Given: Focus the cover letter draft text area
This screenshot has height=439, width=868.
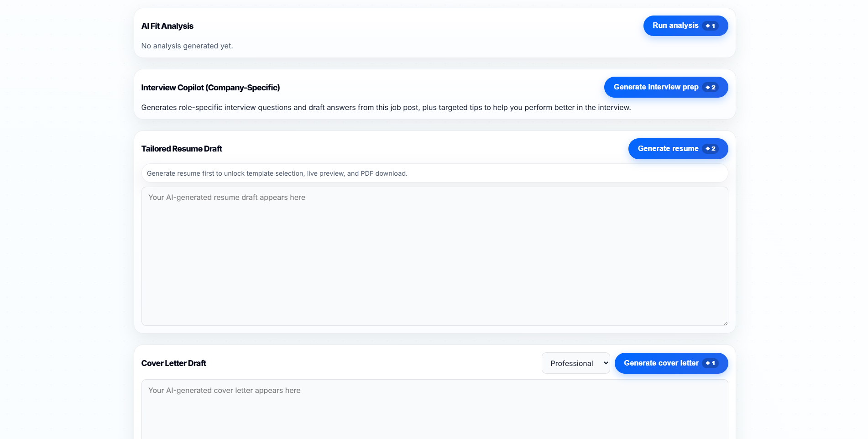Looking at the screenshot, I should [x=434, y=409].
